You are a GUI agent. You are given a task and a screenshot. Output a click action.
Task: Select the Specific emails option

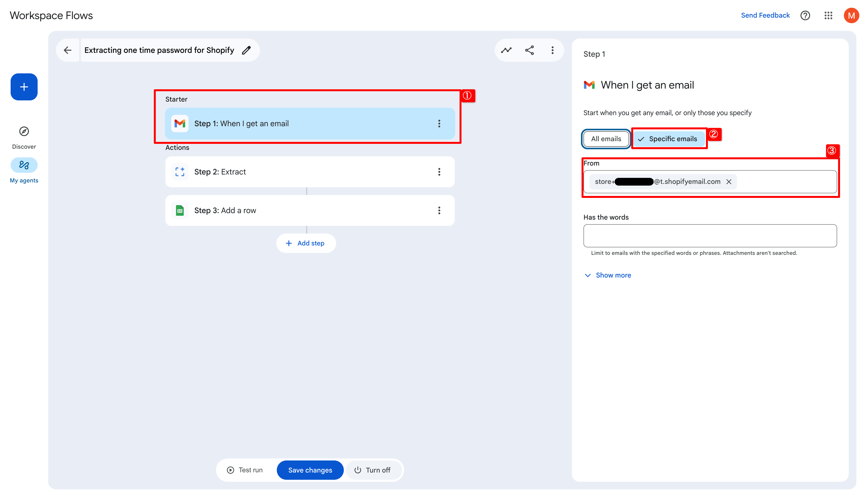669,139
